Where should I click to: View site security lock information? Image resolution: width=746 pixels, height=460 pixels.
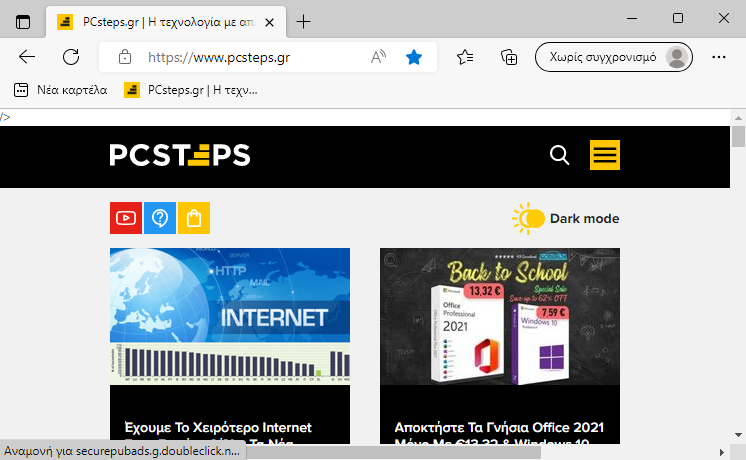coord(125,57)
